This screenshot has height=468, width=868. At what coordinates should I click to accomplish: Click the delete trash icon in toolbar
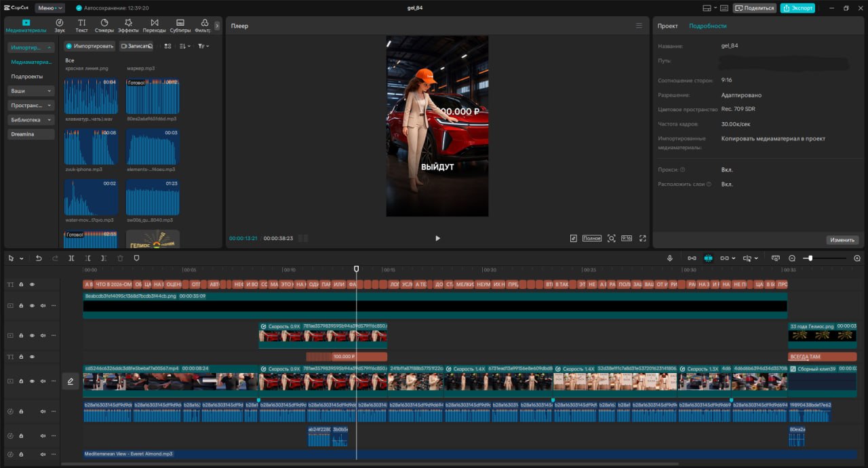click(x=120, y=258)
